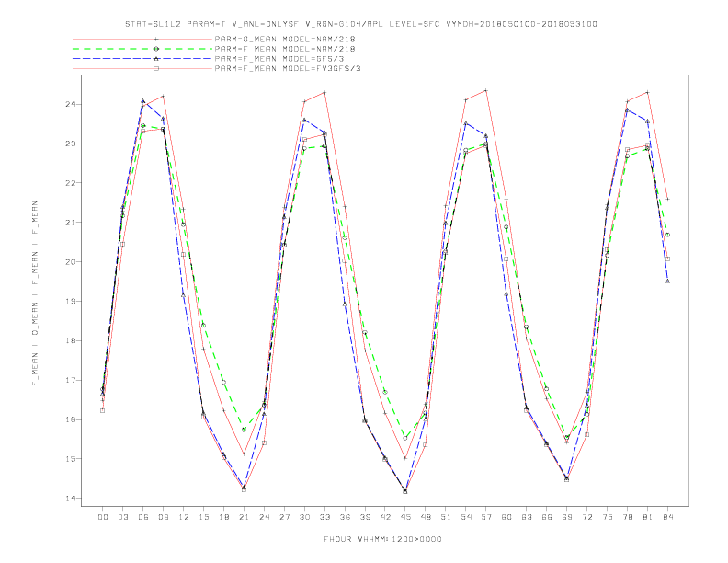Click the square marker on the FV3GFS legend line
This screenshot has width=728, height=563.
coord(156,68)
